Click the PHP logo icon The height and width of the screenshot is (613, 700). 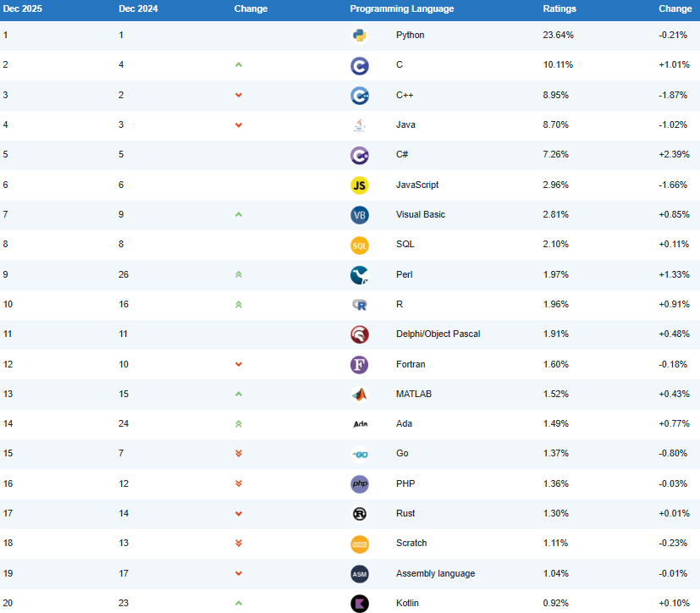tap(360, 483)
